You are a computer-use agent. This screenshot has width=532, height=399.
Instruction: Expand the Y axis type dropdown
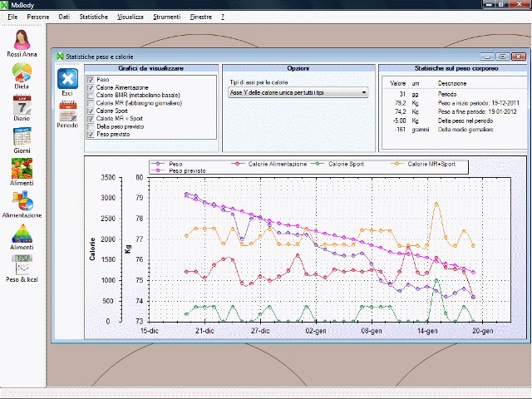[x=363, y=93]
